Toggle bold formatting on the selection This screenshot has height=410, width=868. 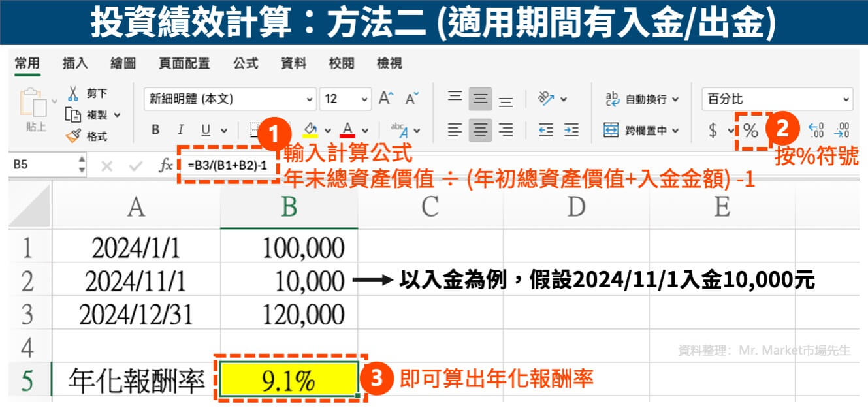pyautogui.click(x=155, y=130)
